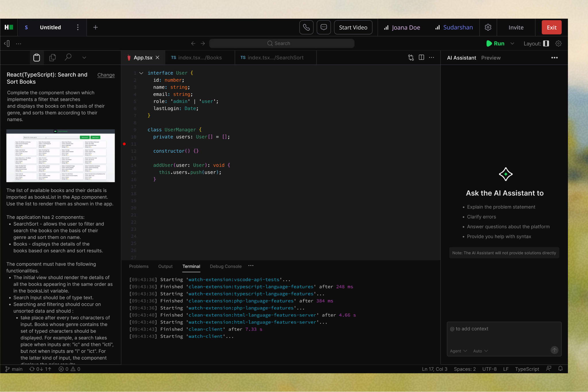Open the Agent mode dropdown
This screenshot has height=392, width=588.
458,351
